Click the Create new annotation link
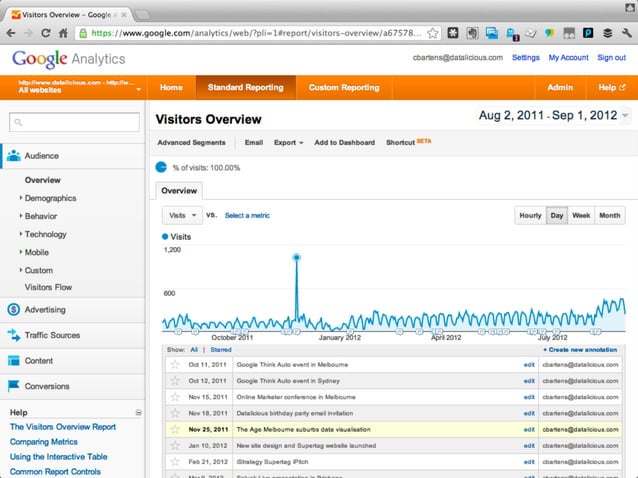 coord(582,351)
